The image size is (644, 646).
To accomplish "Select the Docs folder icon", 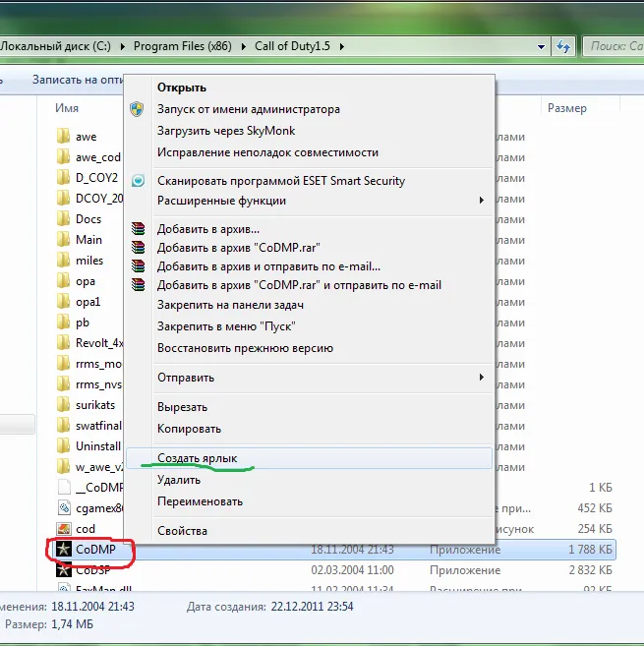I will 64,218.
